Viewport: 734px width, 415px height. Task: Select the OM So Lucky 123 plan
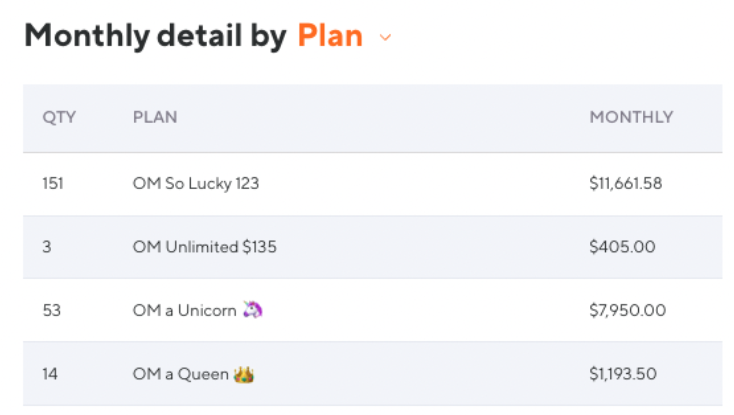tap(196, 183)
